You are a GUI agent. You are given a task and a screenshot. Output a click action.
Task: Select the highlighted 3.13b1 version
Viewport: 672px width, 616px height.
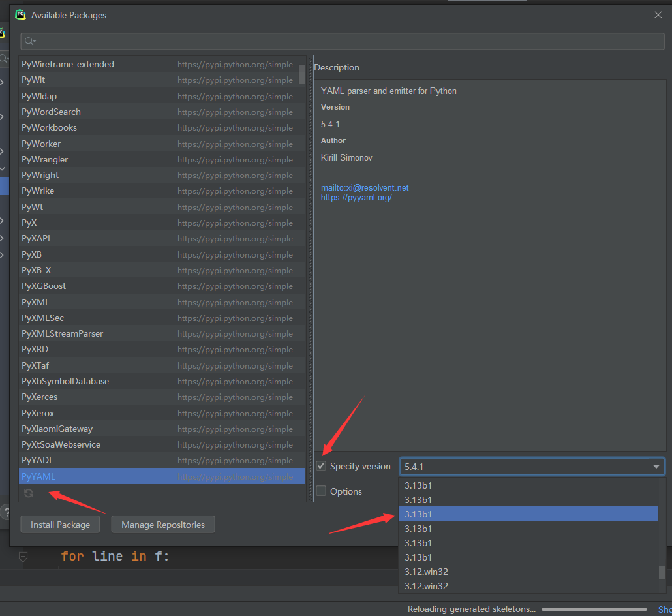pos(528,514)
